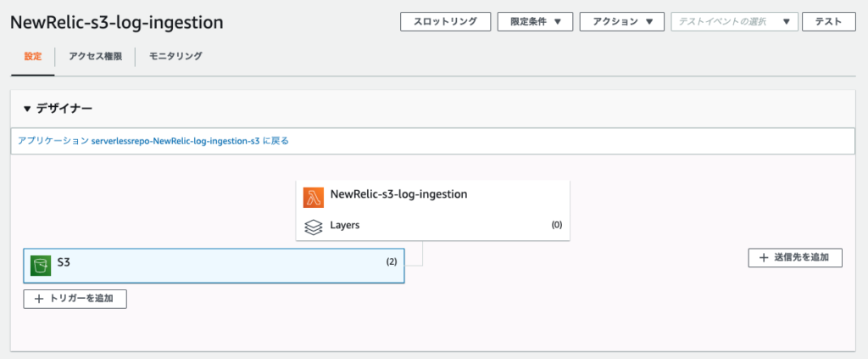The image size is (868, 359).
Task: Open the アクション dropdown menu
Action: pos(621,21)
